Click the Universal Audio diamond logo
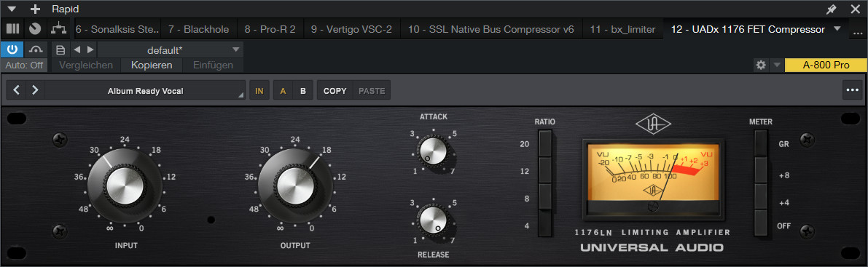 [x=653, y=123]
